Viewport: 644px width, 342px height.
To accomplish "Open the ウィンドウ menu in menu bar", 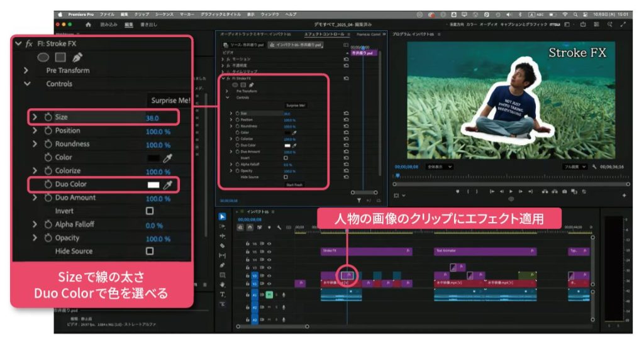I will pos(269,14).
